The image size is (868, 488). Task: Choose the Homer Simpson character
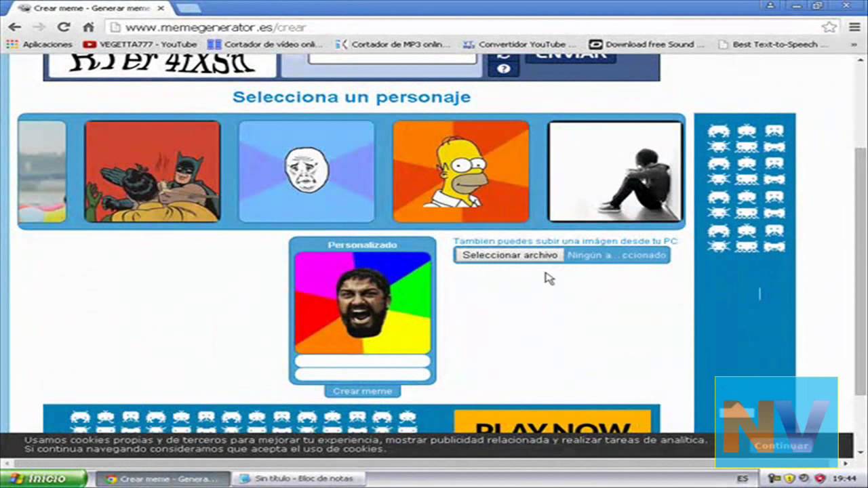pyautogui.click(x=461, y=171)
